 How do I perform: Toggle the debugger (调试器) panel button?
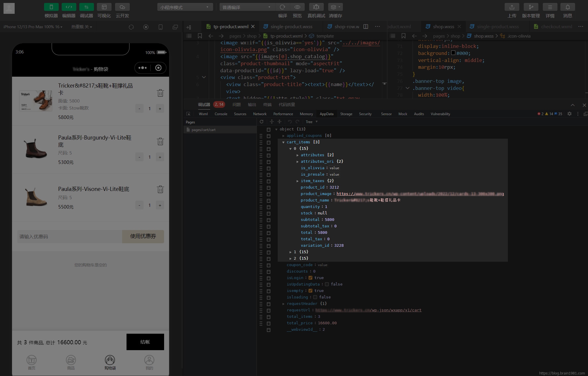(86, 7)
